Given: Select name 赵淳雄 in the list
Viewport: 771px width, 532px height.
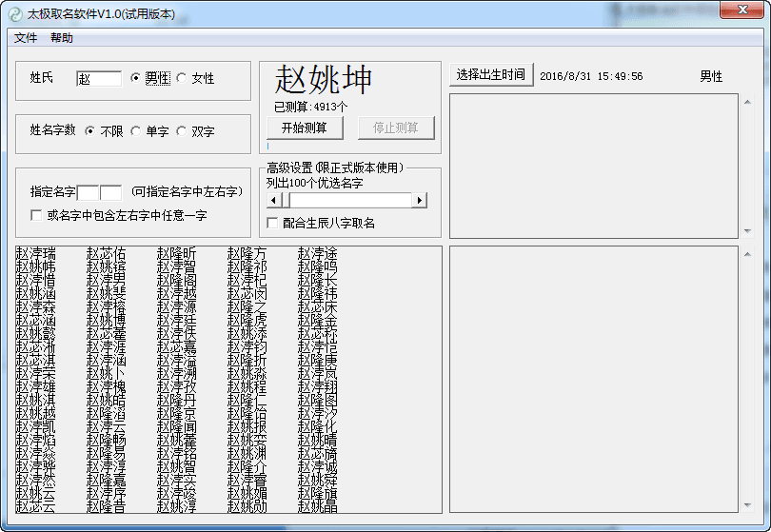Looking at the screenshot, I should pyautogui.click(x=36, y=386).
